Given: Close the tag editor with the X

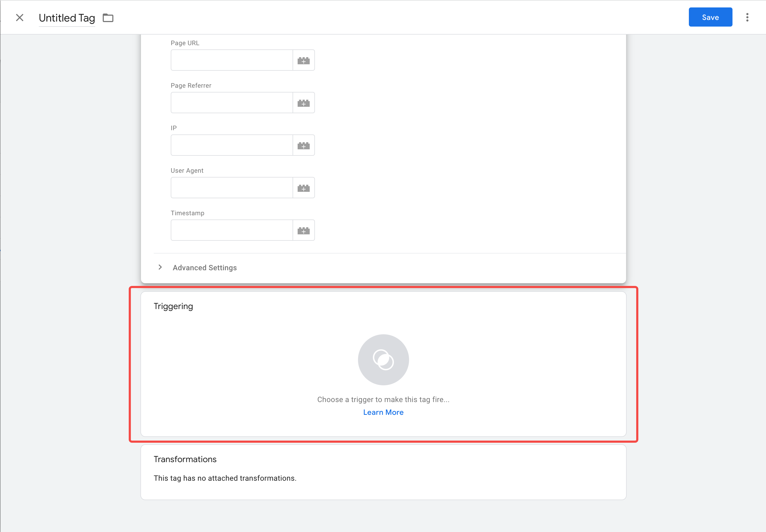Looking at the screenshot, I should coord(20,18).
